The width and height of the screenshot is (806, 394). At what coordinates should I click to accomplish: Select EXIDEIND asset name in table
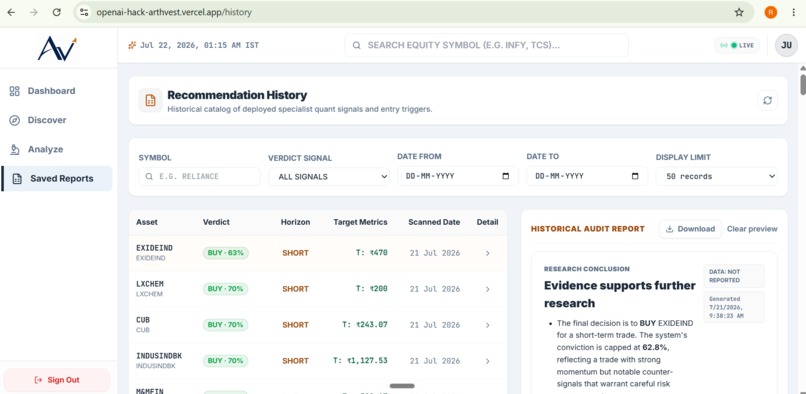pyautogui.click(x=154, y=248)
